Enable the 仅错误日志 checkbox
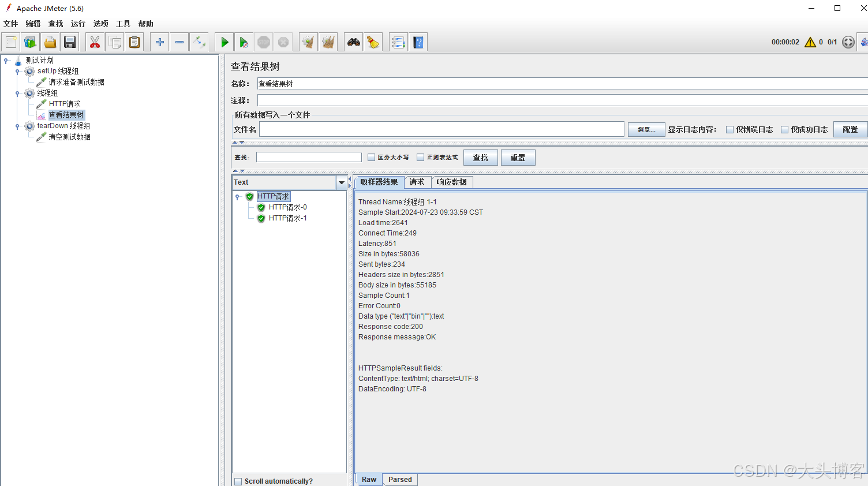 (x=729, y=130)
